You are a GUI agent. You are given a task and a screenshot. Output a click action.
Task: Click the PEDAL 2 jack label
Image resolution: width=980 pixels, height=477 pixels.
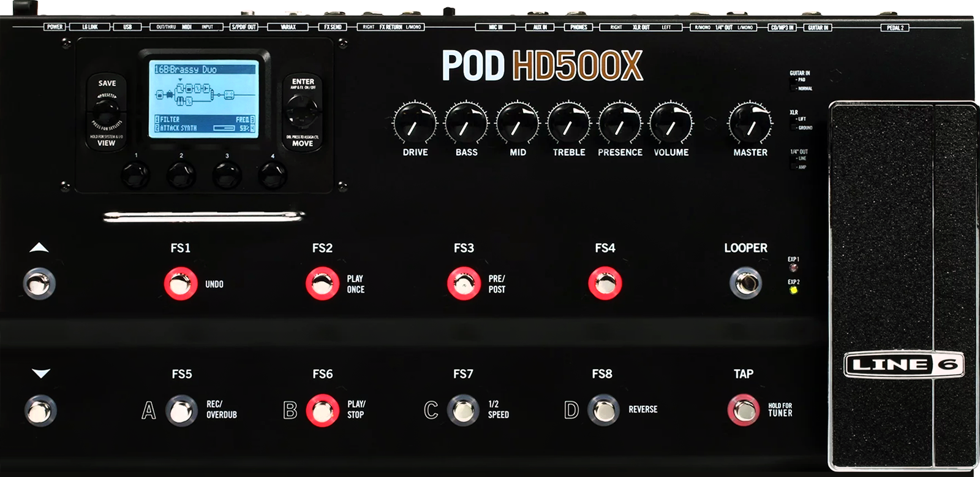[895, 28]
